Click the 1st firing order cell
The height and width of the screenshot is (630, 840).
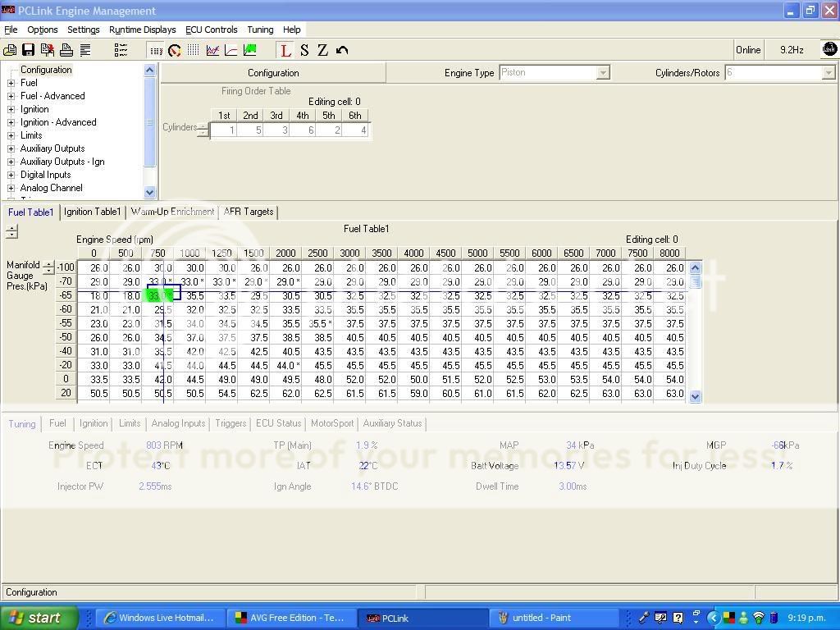[224, 130]
